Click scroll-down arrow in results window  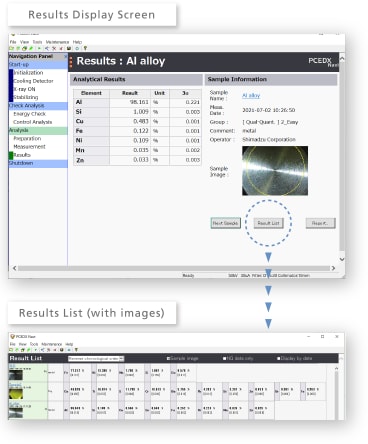coord(342,259)
